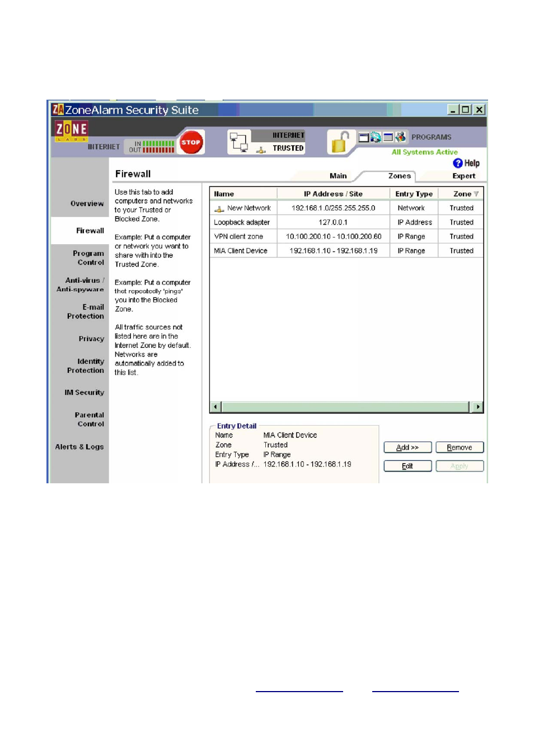Sort by IP Address / Site column header
Screen dimensions: 534x756
pyautogui.click(x=333, y=194)
